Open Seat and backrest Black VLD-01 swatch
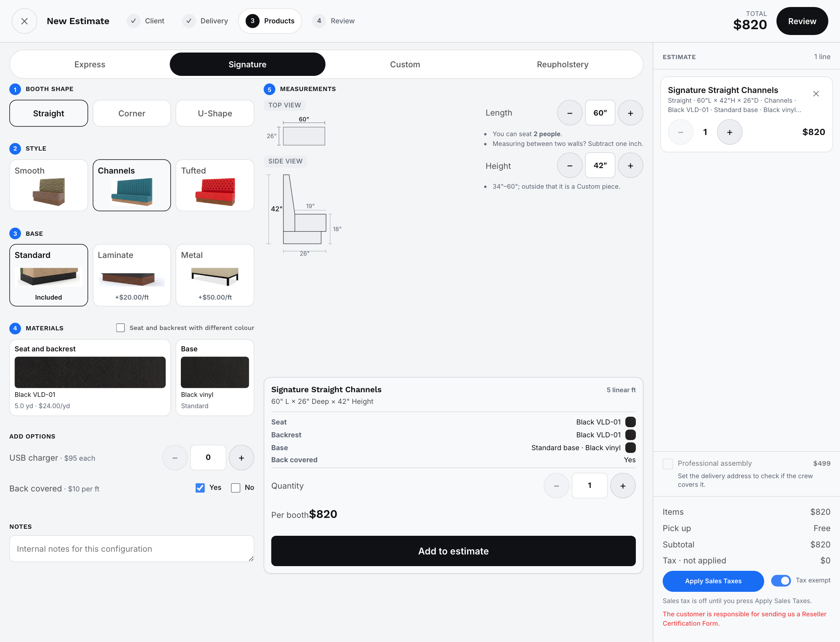 (x=90, y=372)
